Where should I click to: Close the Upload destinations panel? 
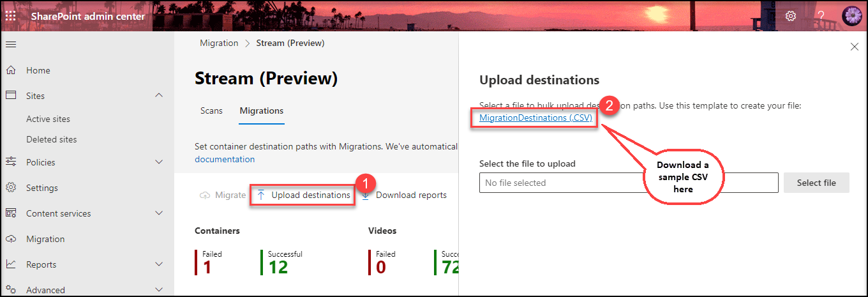click(x=855, y=47)
